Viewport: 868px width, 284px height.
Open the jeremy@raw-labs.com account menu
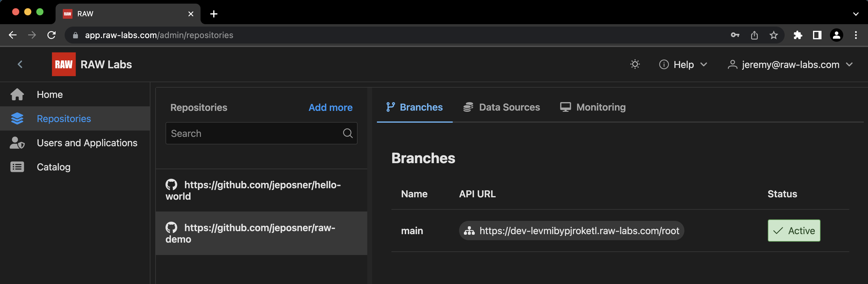(790, 64)
